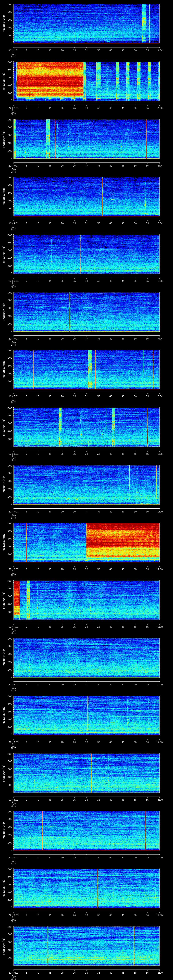Click the spectrogram panel starting at 22:07:00

(x=86, y=369)
